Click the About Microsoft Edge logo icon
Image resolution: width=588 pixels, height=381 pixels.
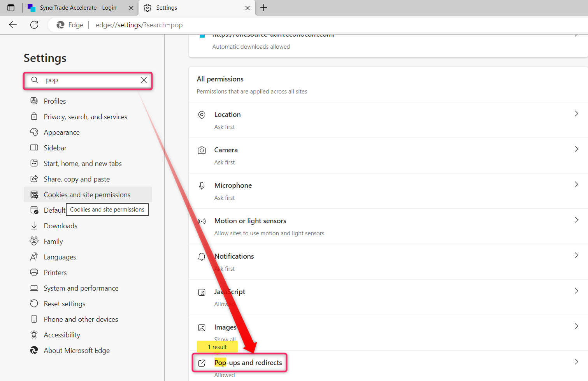[34, 350]
